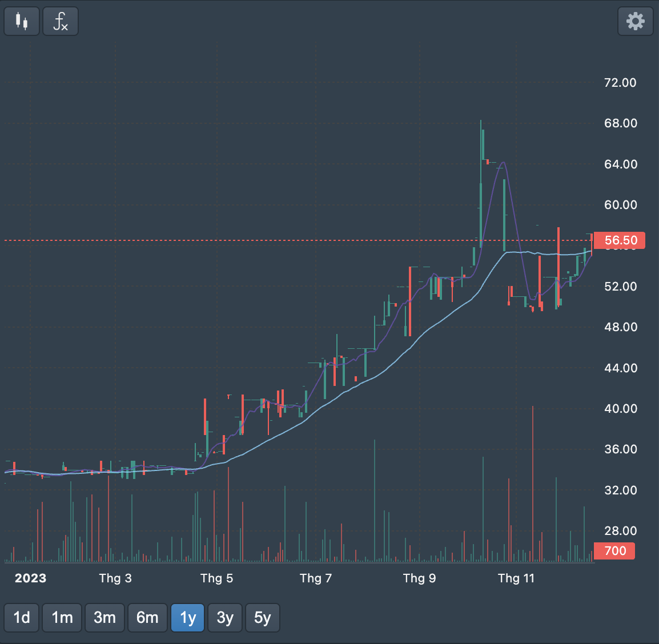Choose the 3m range button

click(105, 618)
